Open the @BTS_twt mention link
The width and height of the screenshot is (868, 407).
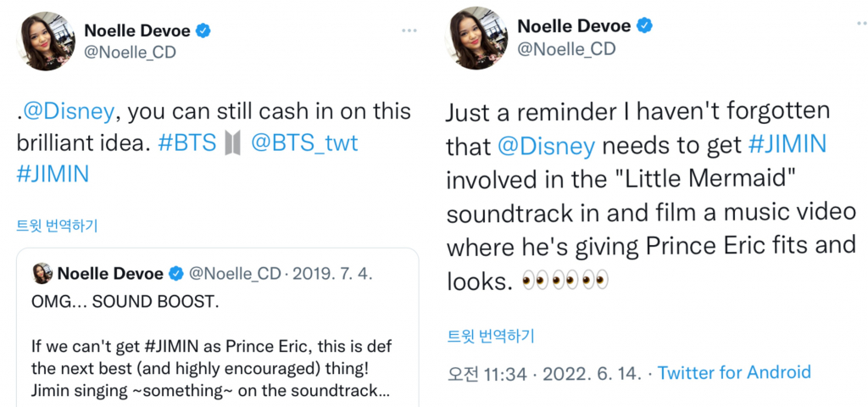304,142
